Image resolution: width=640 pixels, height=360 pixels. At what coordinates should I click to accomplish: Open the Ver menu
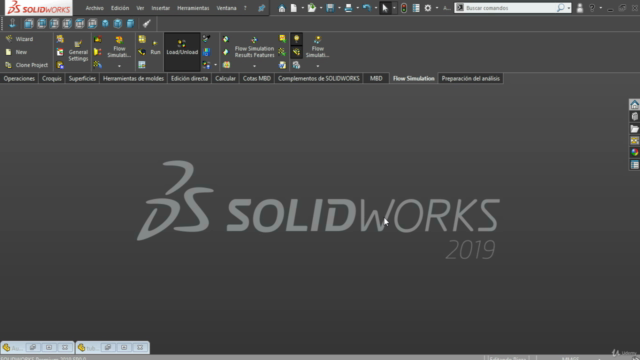140,8
